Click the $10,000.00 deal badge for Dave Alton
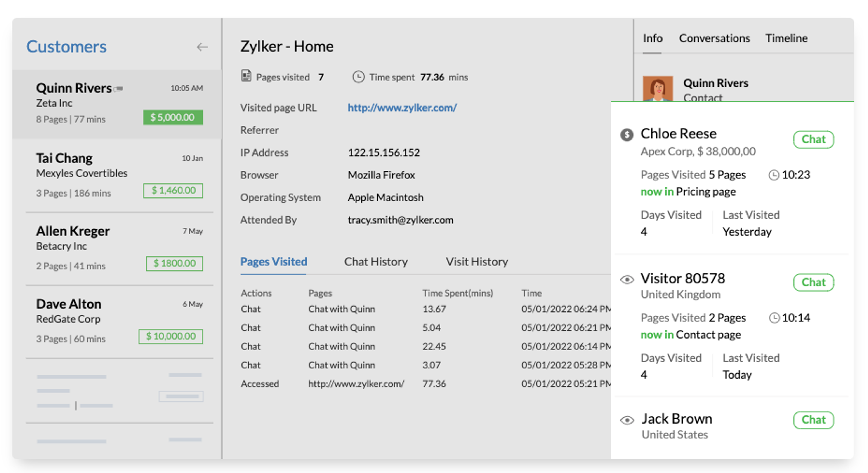Viewport: 868px width, 473px height. pyautogui.click(x=171, y=336)
